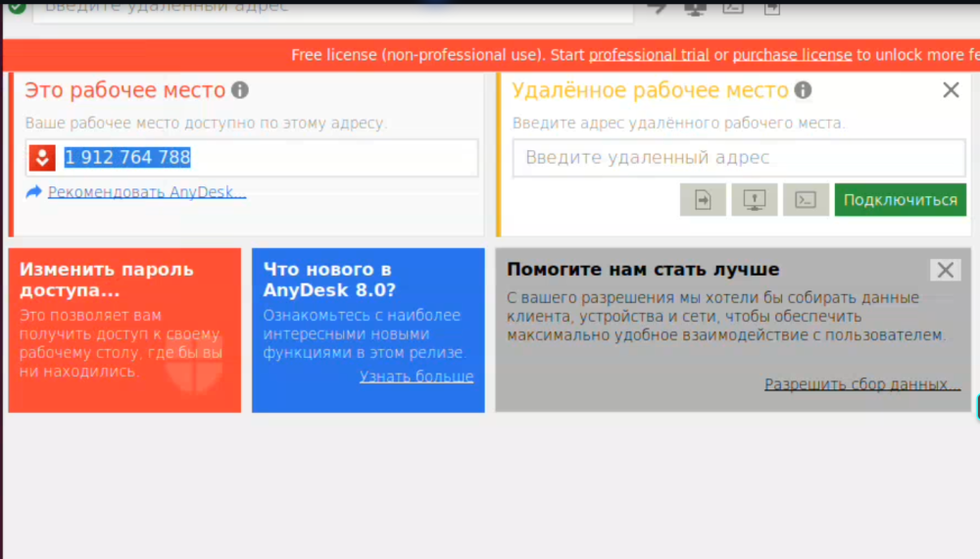The height and width of the screenshot is (559, 980).
Task: Close the Удалённое рабочее место panel
Action: point(951,90)
